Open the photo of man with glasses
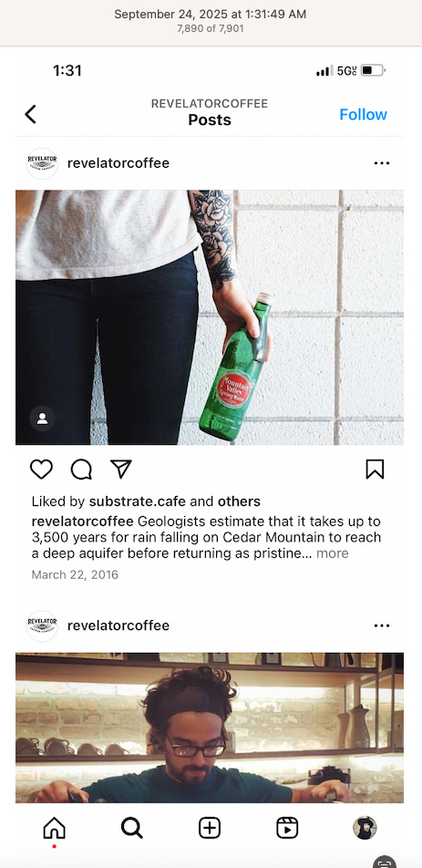422x868 pixels. tap(210, 728)
